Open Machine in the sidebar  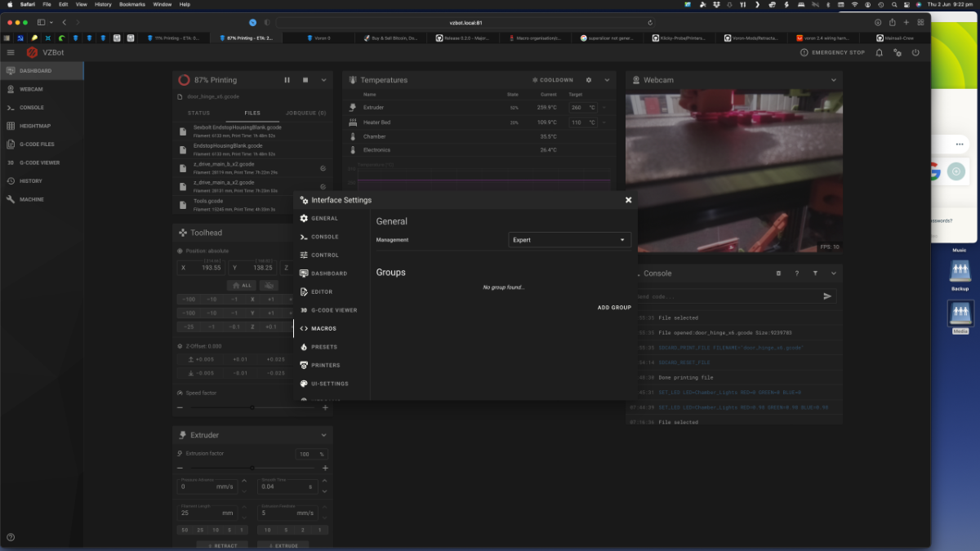click(42, 199)
